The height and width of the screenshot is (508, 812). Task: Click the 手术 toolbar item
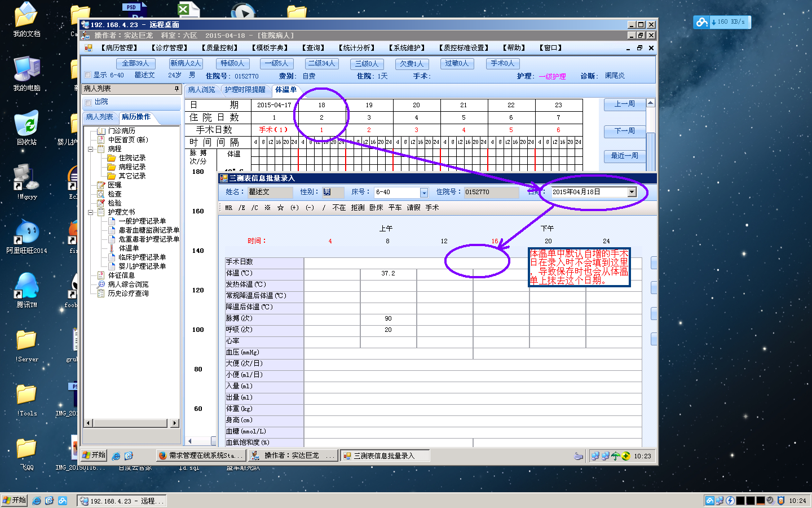[x=432, y=208]
